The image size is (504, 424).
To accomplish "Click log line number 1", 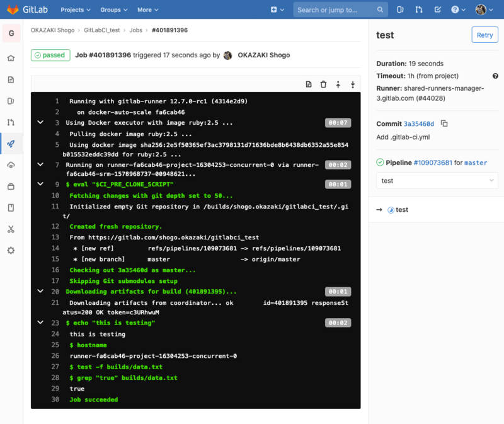I will pos(57,101).
